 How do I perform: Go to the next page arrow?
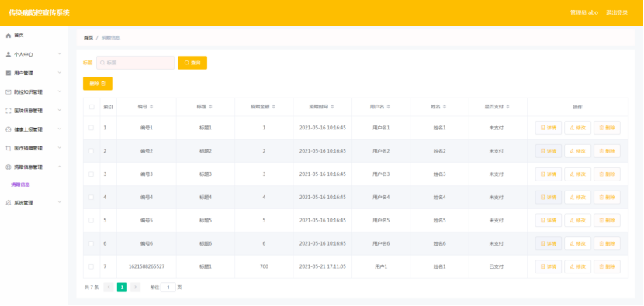[136, 287]
